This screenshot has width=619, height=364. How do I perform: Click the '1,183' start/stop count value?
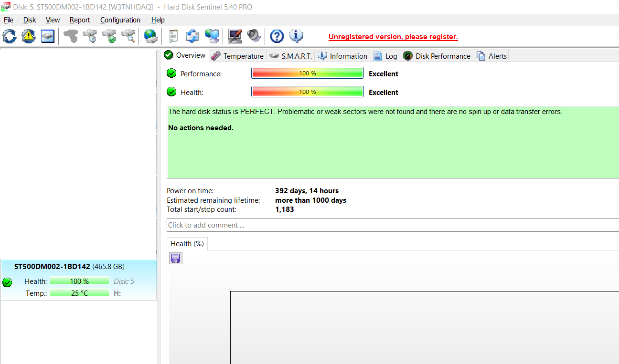tap(284, 209)
